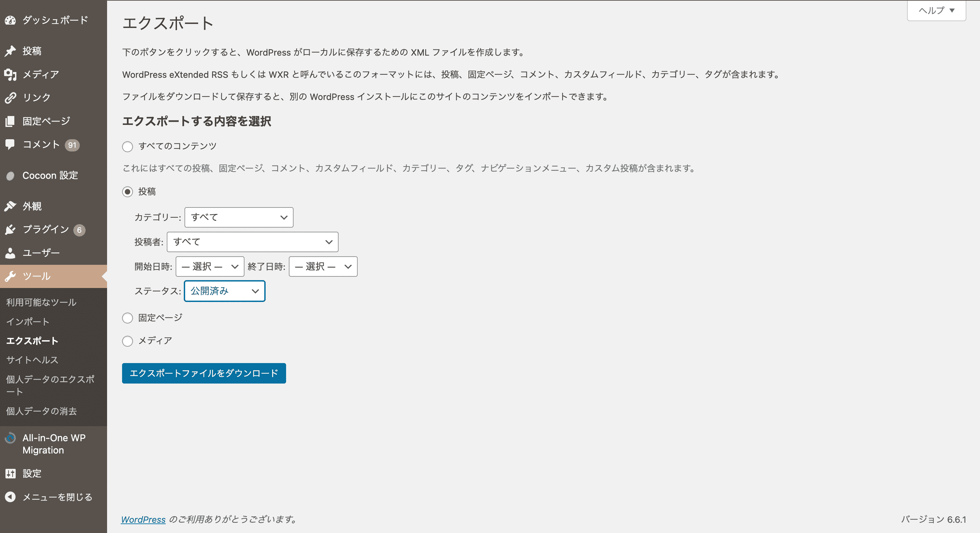Open 個人データの消去 submenu item
This screenshot has width=980, height=533.
(42, 412)
